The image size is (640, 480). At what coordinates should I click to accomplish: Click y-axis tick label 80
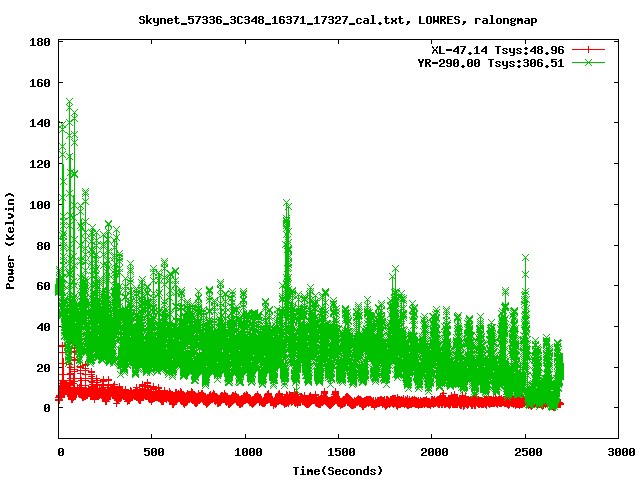(44, 246)
